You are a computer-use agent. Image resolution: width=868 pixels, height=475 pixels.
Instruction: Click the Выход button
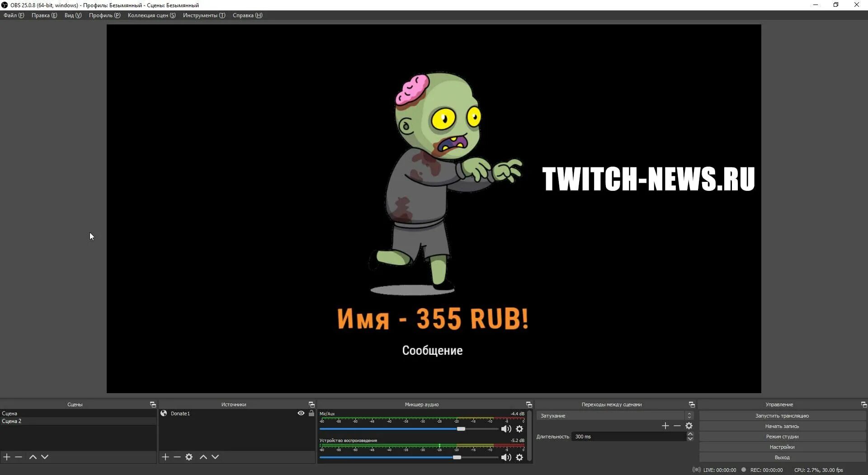click(x=782, y=457)
